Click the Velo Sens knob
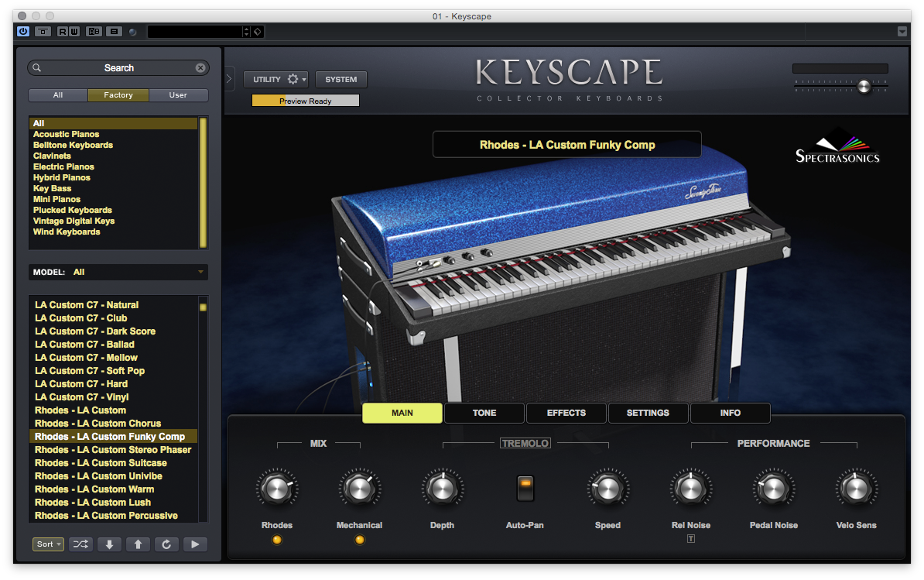 (x=856, y=488)
